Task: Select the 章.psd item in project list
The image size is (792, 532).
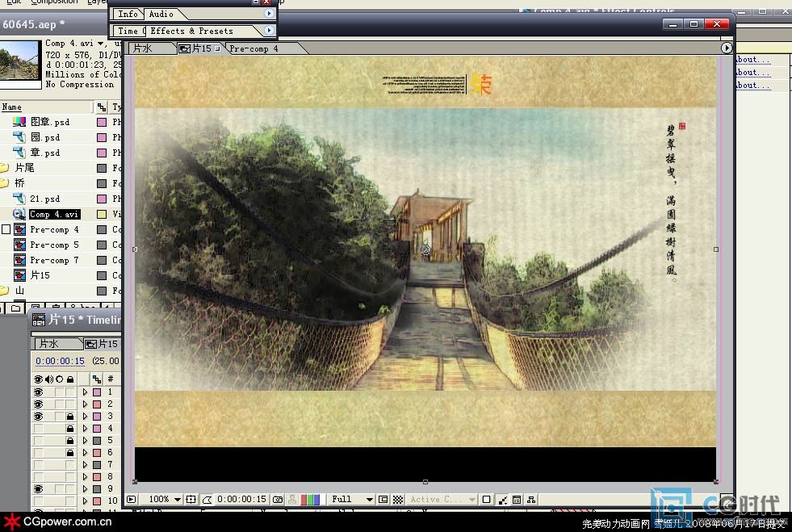Action: pos(45,153)
